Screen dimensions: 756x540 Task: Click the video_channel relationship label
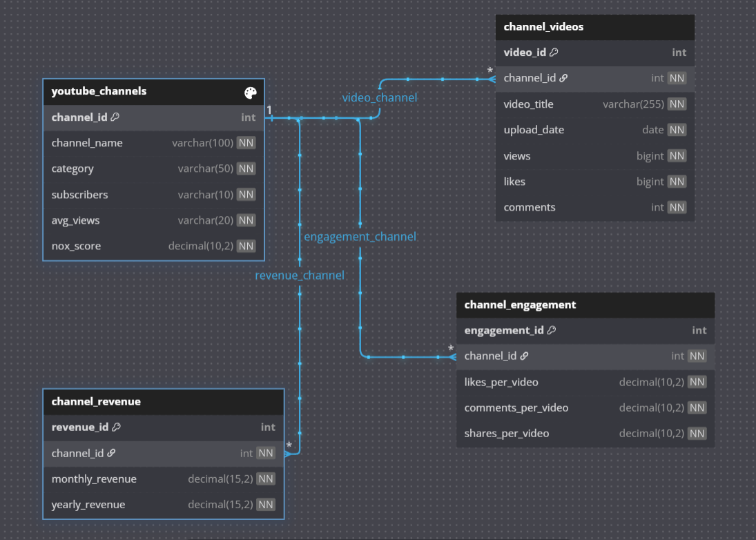pyautogui.click(x=380, y=98)
